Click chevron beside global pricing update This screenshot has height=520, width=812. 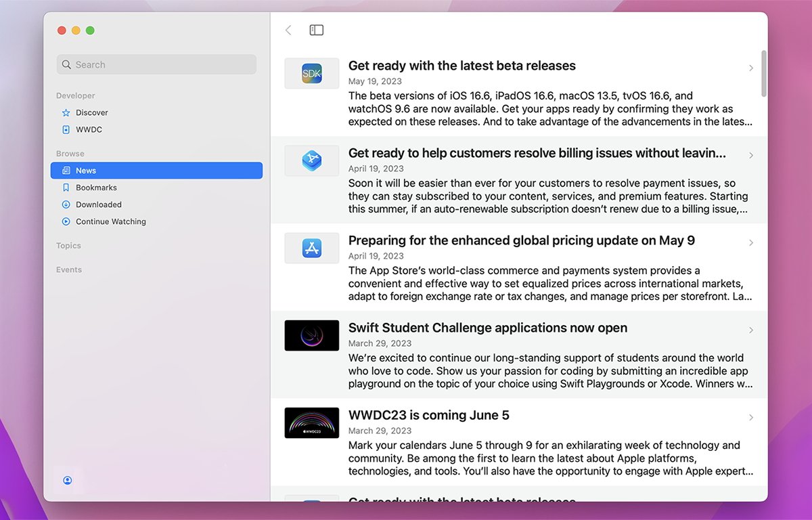pos(751,243)
